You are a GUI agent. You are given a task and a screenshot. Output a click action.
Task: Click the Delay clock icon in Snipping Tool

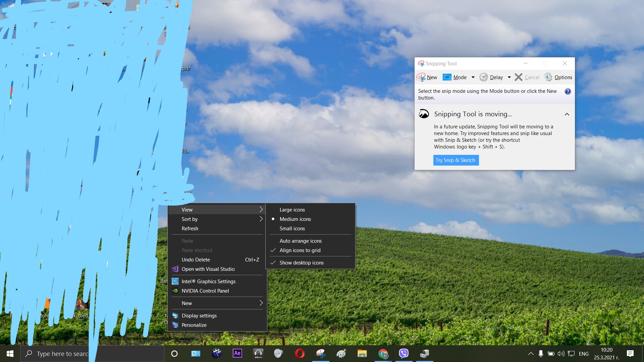[484, 77]
